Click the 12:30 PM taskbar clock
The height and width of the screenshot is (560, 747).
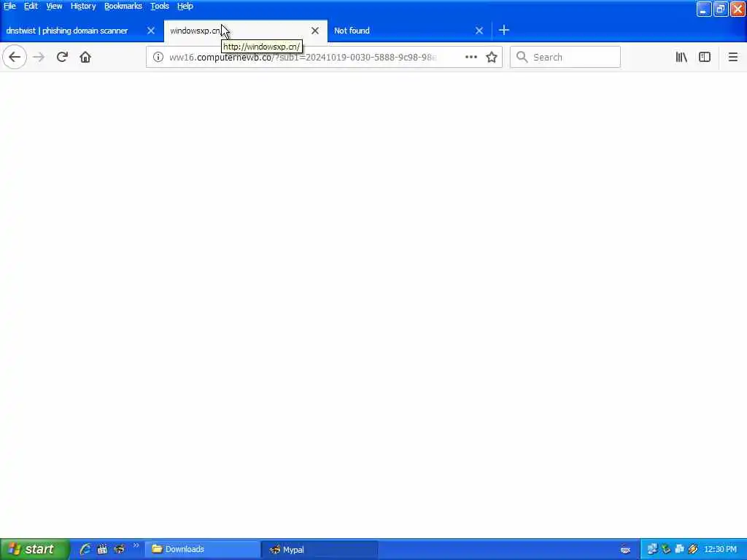[x=720, y=550]
